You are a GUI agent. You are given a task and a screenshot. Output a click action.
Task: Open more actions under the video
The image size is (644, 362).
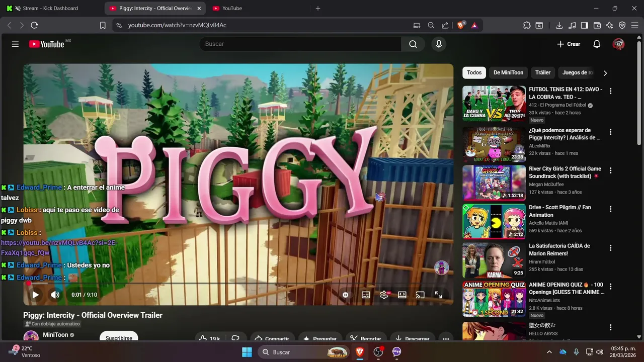(x=445, y=338)
